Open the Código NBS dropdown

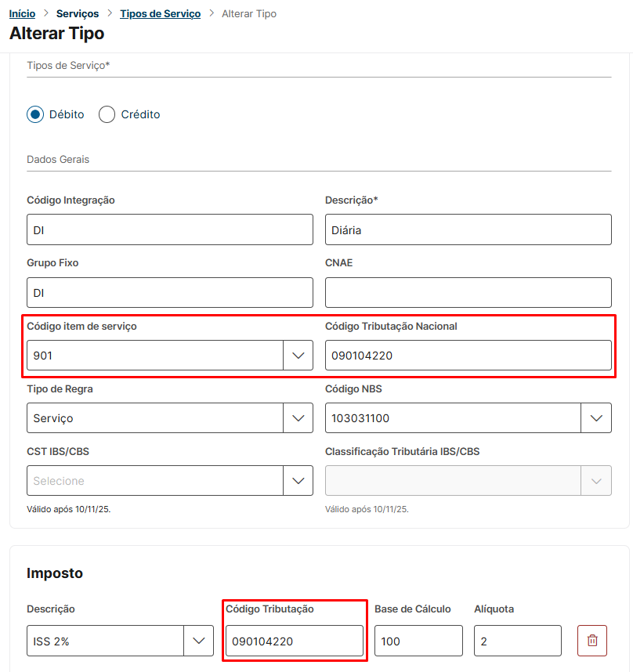[595, 418]
